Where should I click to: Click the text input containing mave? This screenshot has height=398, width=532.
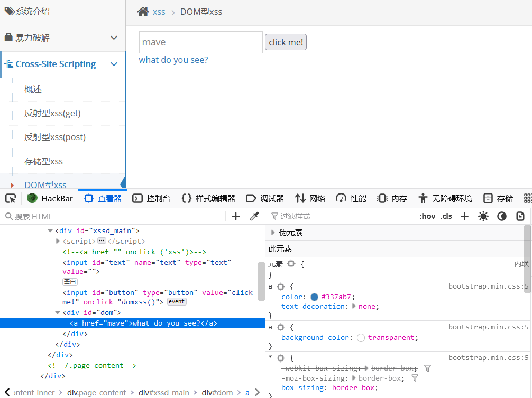pyautogui.click(x=200, y=42)
